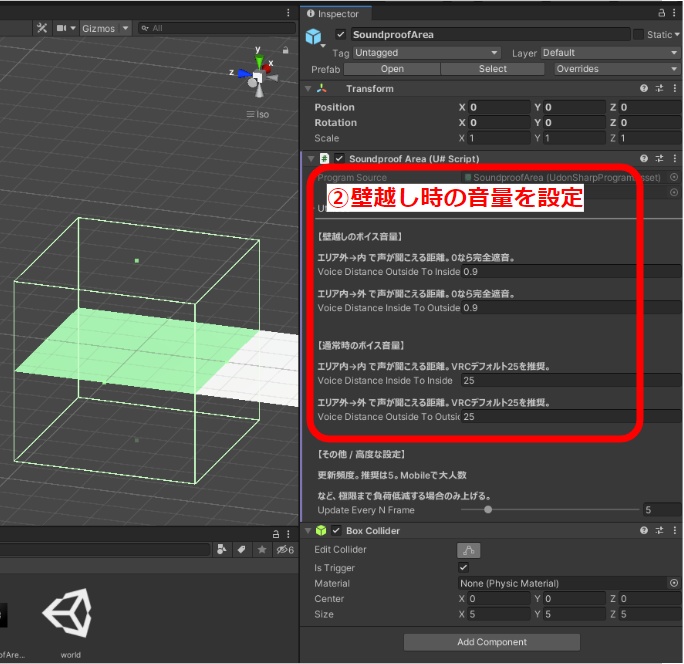
Task: Click Rotation Y input field
Action: coord(574,123)
